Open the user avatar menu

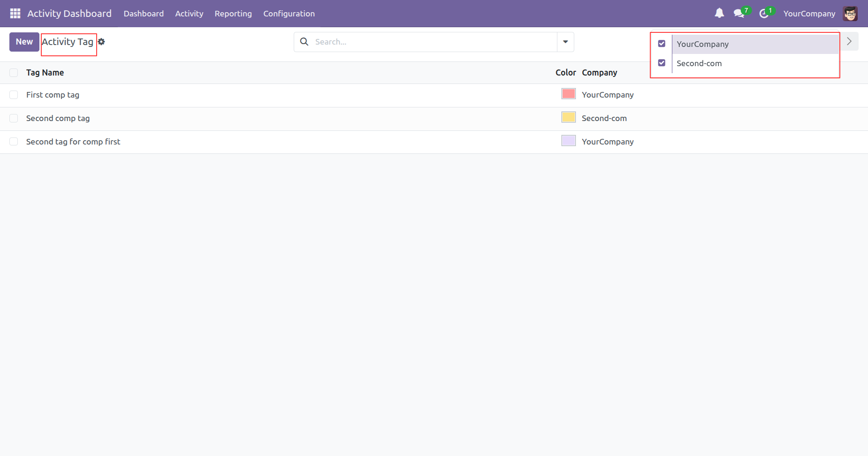(850, 14)
